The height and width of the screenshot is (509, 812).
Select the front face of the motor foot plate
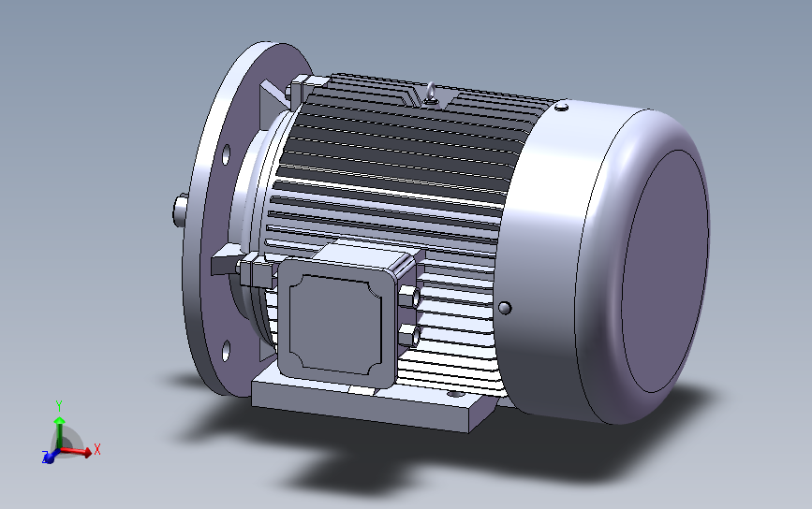click(x=360, y=408)
